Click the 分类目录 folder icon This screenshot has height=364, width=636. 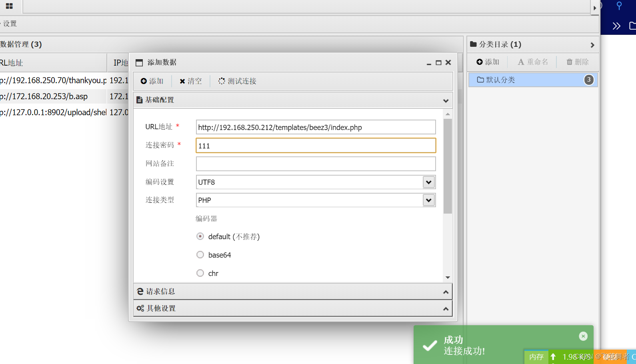(x=473, y=44)
